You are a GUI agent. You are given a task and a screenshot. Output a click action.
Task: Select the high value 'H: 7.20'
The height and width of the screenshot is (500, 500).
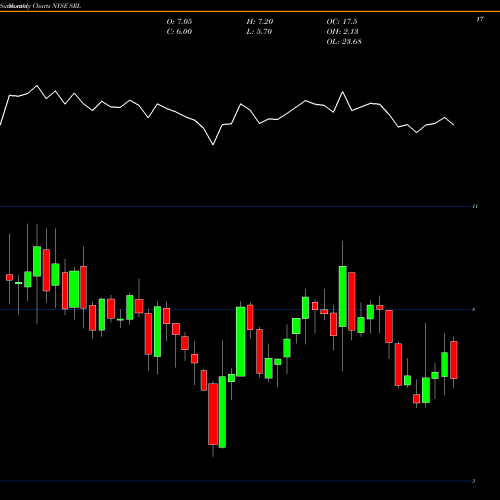(x=260, y=22)
